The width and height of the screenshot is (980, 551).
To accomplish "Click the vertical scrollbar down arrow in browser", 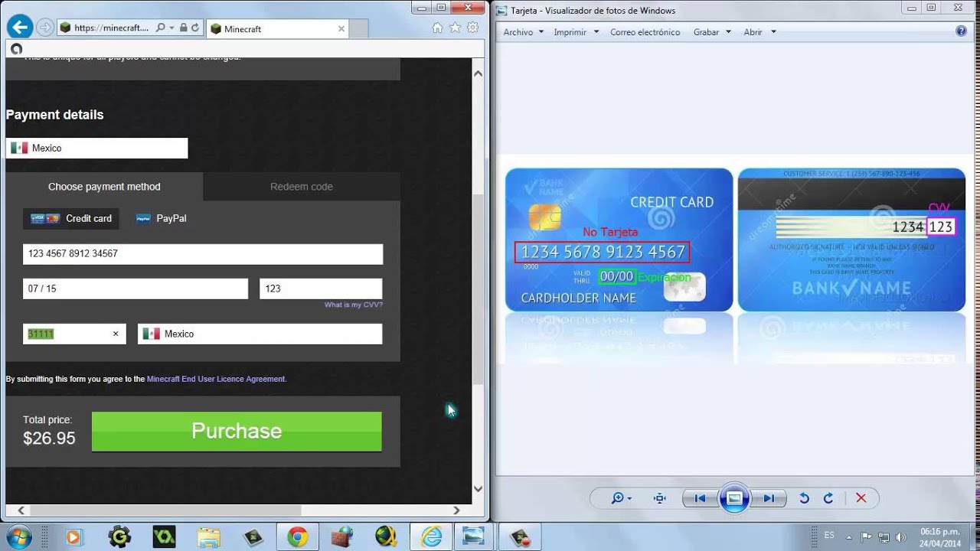I will click(x=479, y=488).
